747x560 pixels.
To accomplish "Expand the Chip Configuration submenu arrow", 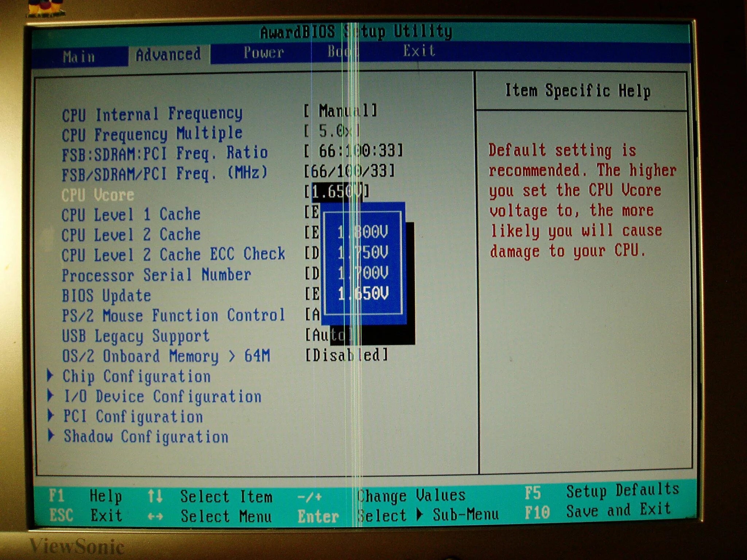I will click(x=51, y=375).
